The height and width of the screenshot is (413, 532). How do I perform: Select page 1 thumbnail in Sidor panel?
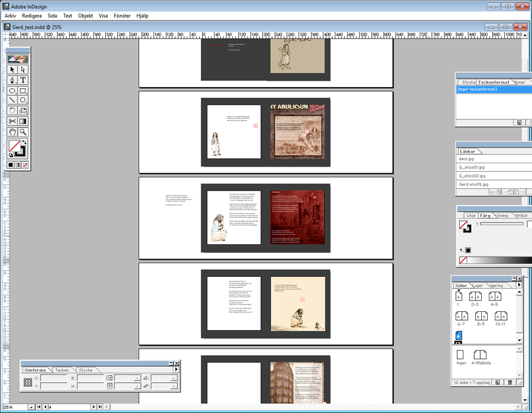[458, 296]
